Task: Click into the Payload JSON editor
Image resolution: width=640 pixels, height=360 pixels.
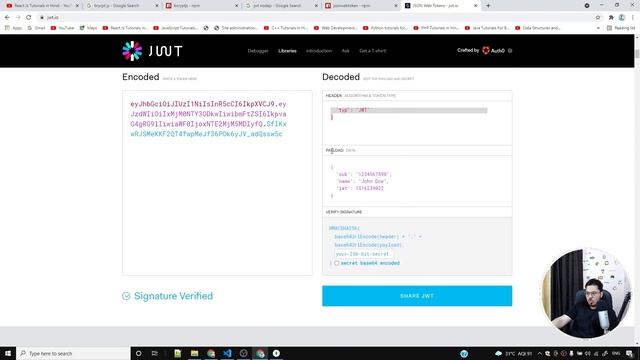Action: tap(417, 181)
